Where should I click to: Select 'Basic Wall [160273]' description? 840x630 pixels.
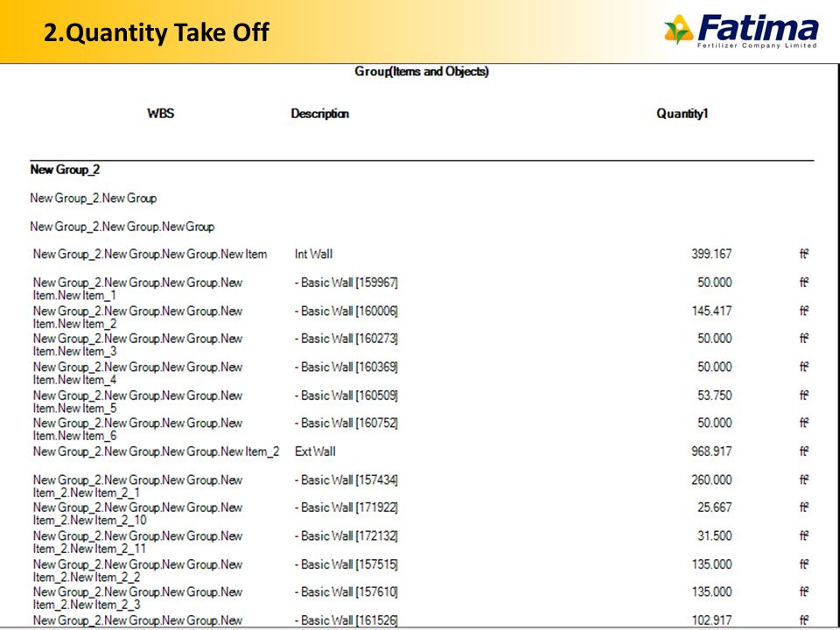pos(346,339)
